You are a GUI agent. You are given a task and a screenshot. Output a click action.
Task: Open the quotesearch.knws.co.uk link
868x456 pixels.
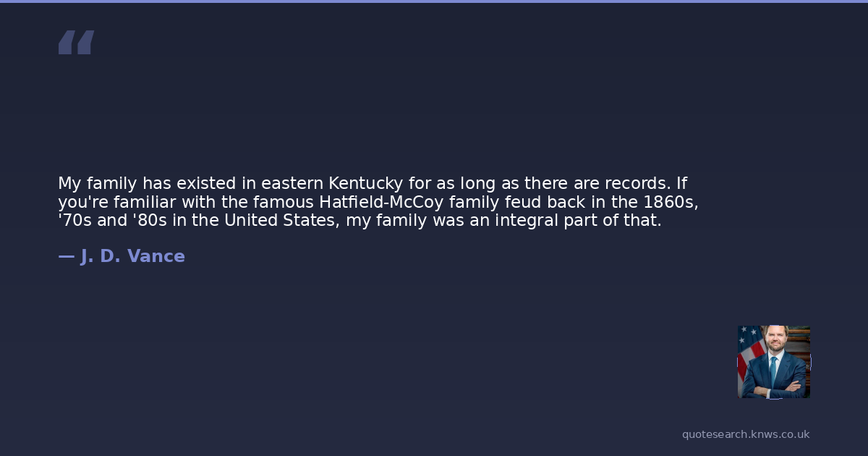pyautogui.click(x=745, y=434)
